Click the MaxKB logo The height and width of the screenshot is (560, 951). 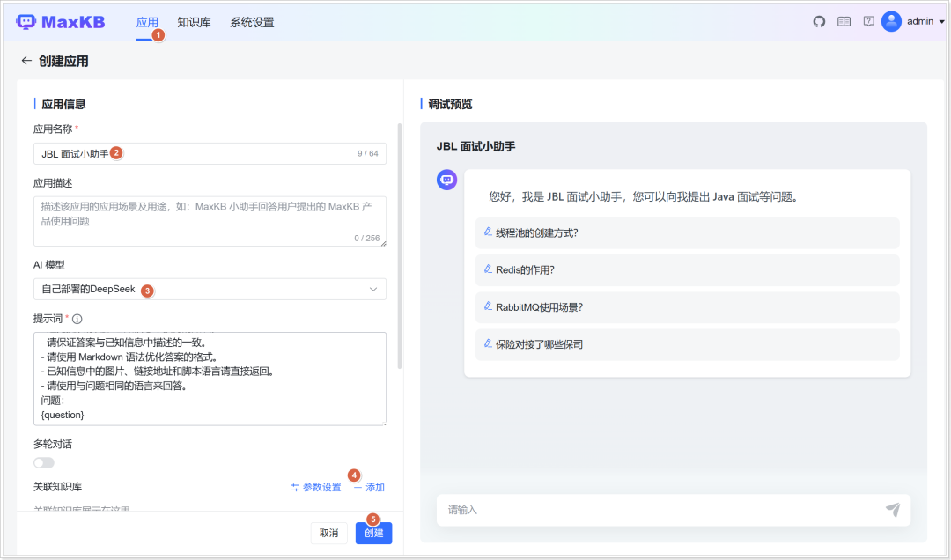[60, 22]
